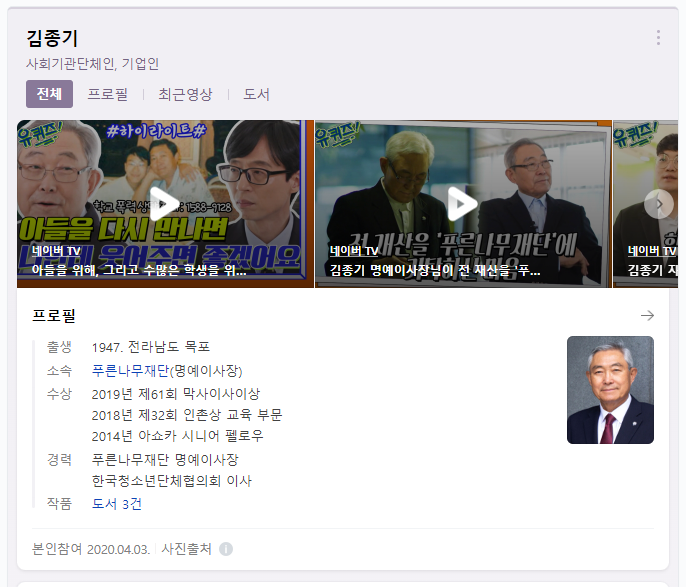The width and height of the screenshot is (686, 587).
Task: Click career entry 한국청소년단체협의회 이사
Action: (x=172, y=481)
